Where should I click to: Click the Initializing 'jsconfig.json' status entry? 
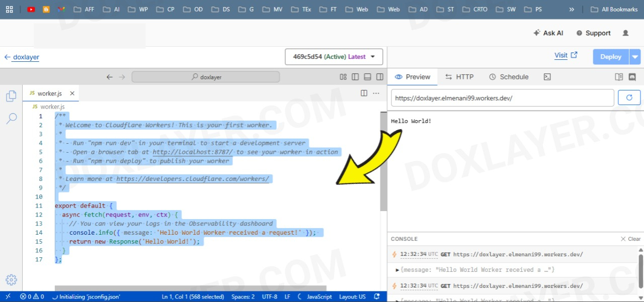(86, 296)
